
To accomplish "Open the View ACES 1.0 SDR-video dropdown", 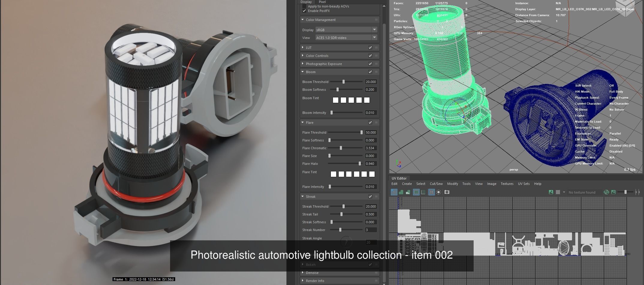I will [346, 37].
